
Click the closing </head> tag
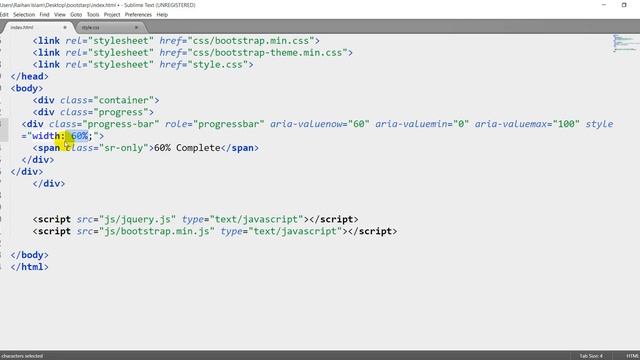29,76
